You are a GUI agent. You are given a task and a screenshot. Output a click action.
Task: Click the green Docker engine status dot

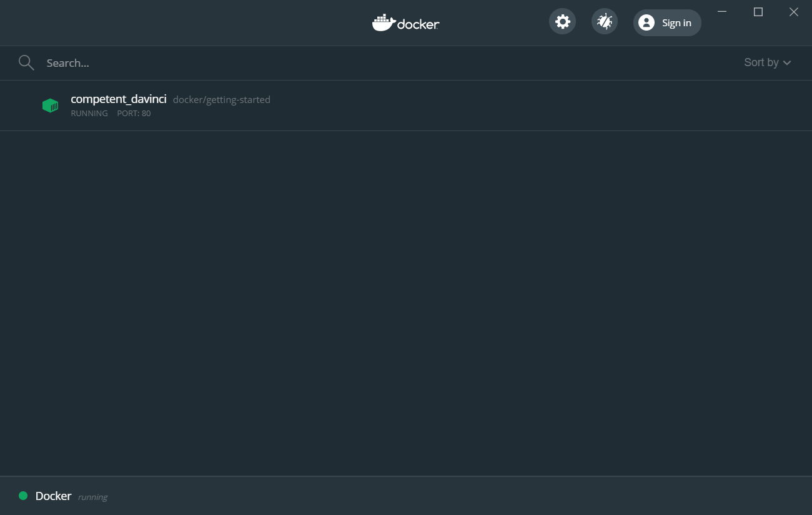click(x=23, y=496)
